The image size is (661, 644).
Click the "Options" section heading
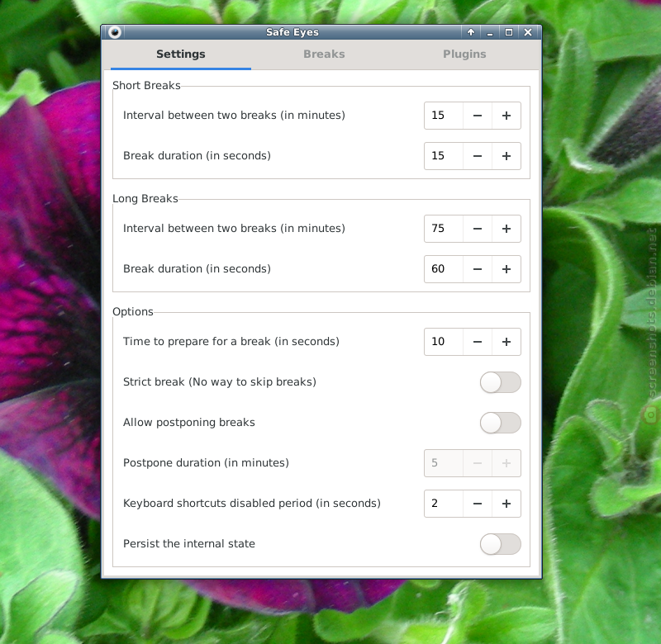(133, 312)
